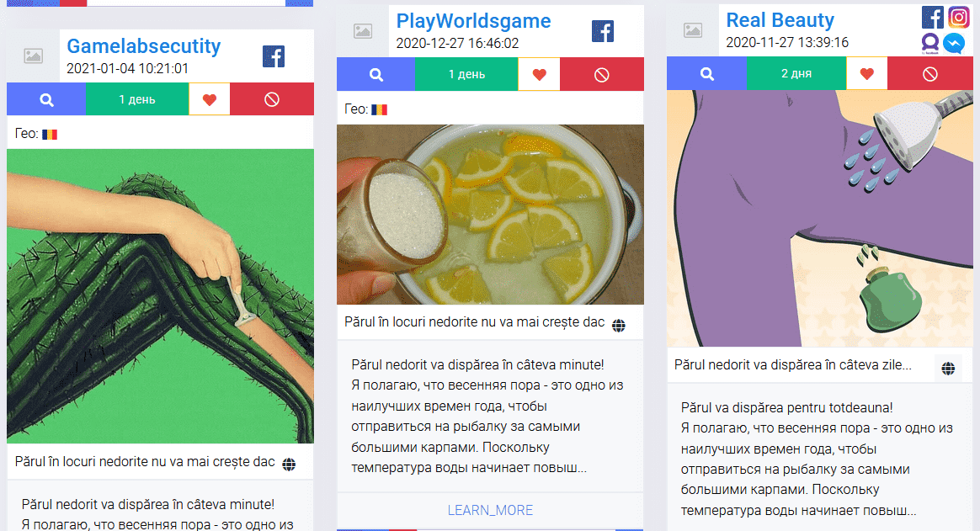Click the globe icon beside Real Beauty ad title
The image size is (980, 531).
point(948,369)
